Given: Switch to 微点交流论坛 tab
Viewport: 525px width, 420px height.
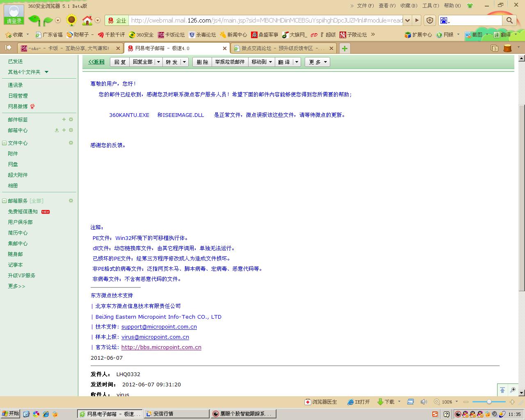Looking at the screenshot, I should (x=283, y=48).
